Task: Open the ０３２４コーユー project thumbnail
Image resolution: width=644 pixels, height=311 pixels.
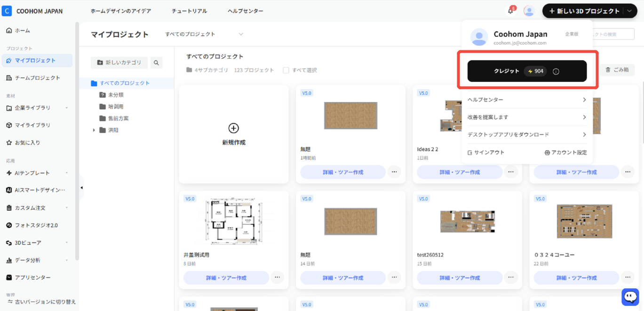Action: pyautogui.click(x=584, y=221)
